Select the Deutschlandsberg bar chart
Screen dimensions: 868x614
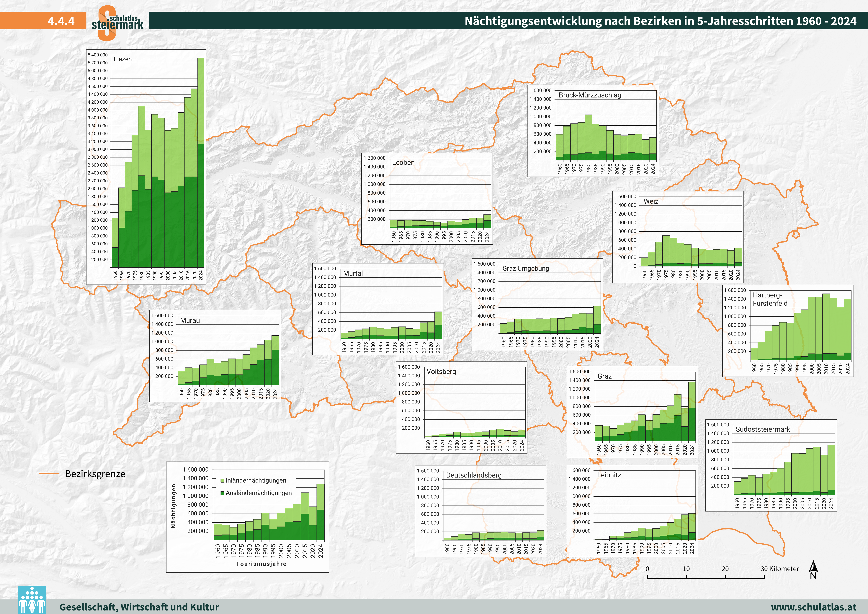480,511
